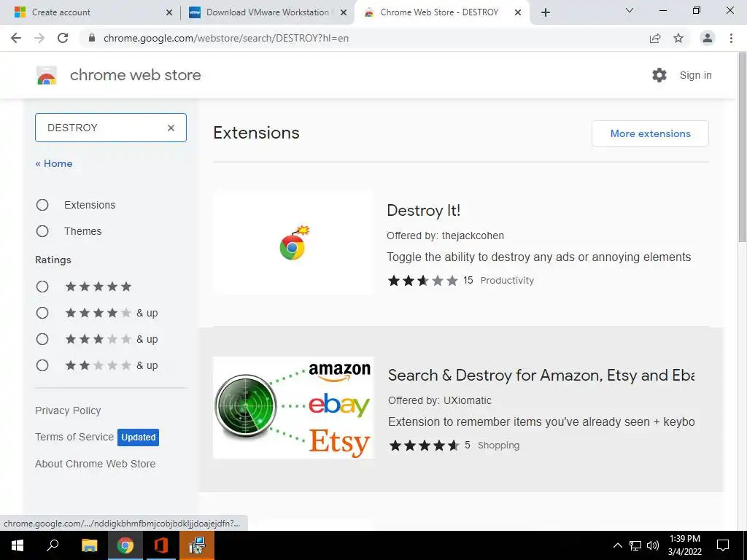Image resolution: width=747 pixels, height=560 pixels.
Task: Open the Destroy It! bomb thumbnail
Action: pyautogui.click(x=293, y=243)
